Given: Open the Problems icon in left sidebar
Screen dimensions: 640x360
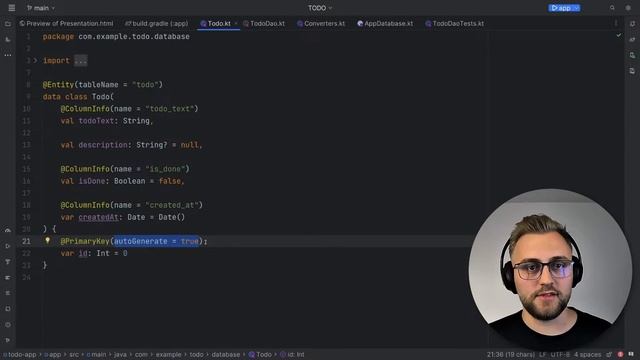Looking at the screenshot, I should coord(8,293).
